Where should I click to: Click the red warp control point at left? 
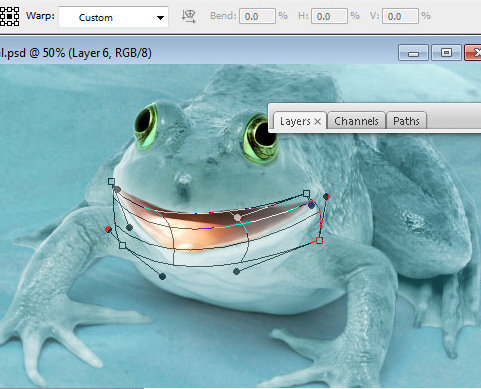coord(108,229)
